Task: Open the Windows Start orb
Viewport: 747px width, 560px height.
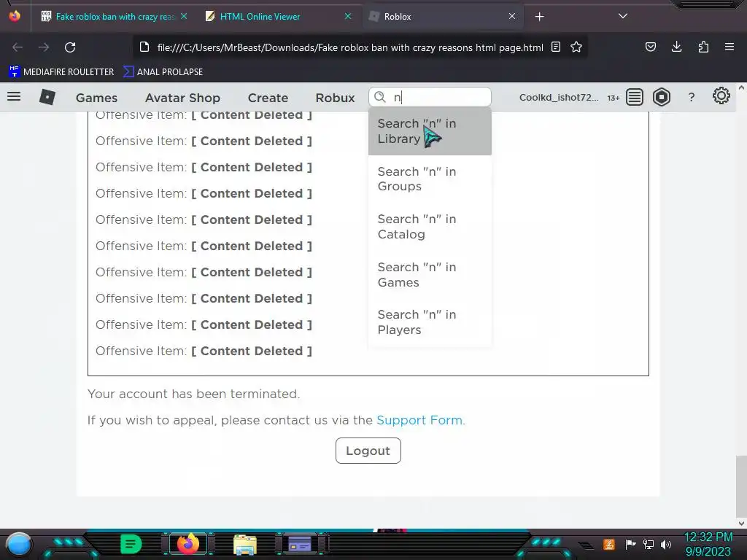Action: [x=18, y=544]
